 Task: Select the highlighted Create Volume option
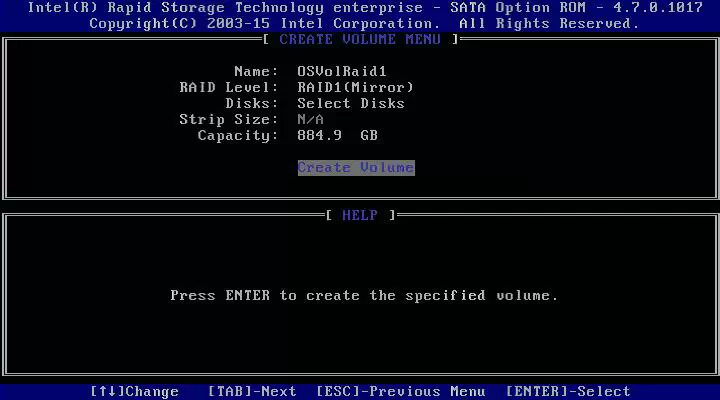click(x=356, y=168)
